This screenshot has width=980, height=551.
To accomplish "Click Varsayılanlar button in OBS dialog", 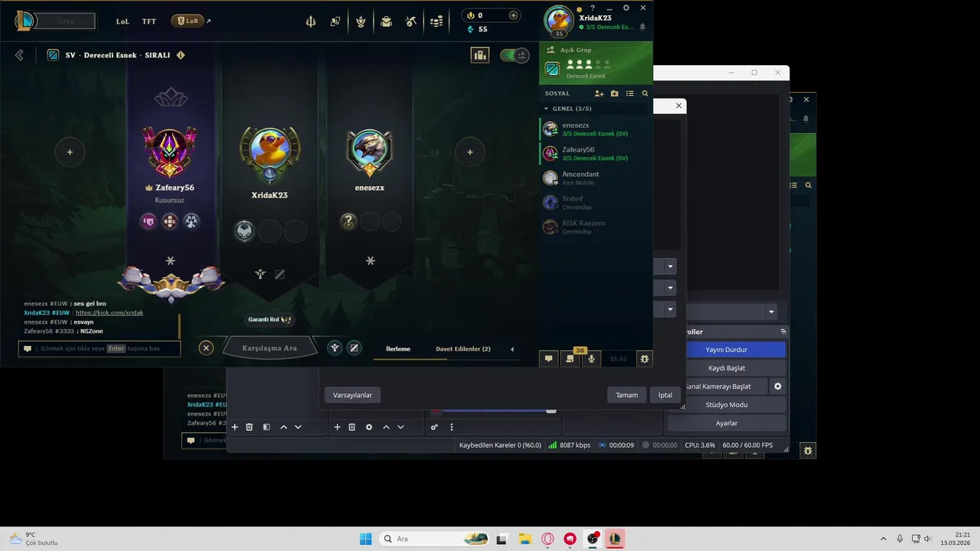I will coord(352,395).
